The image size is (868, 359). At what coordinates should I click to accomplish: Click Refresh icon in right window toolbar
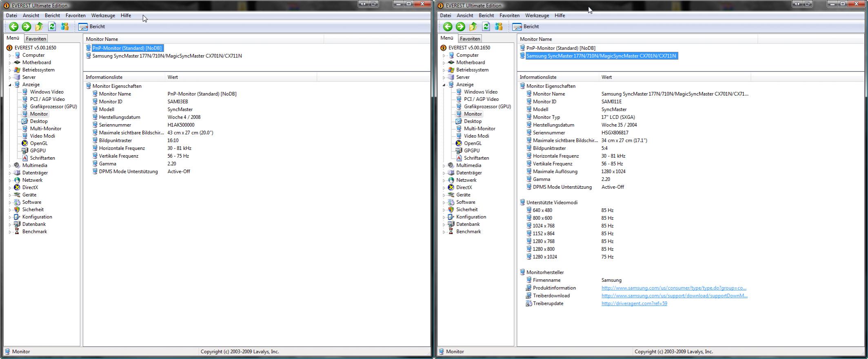pyautogui.click(x=486, y=27)
